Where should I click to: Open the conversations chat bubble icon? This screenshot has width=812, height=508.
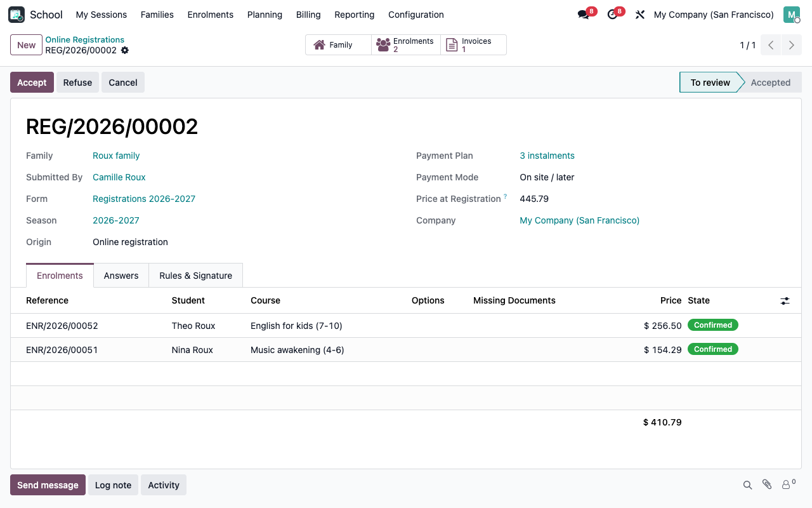(584, 15)
